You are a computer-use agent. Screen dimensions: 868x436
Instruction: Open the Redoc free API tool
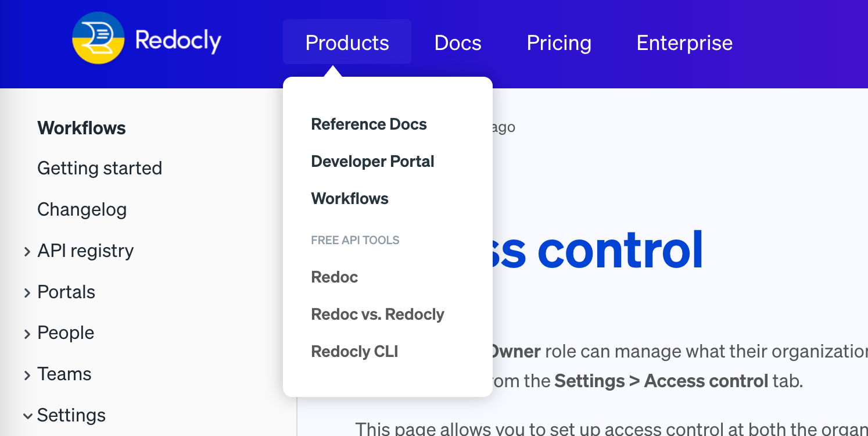click(335, 277)
